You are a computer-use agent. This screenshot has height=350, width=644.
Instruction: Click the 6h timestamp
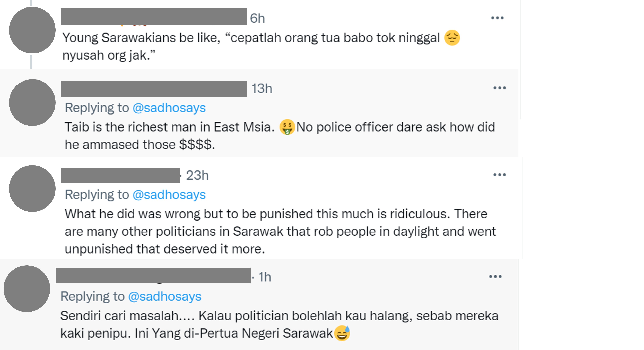pyautogui.click(x=257, y=19)
